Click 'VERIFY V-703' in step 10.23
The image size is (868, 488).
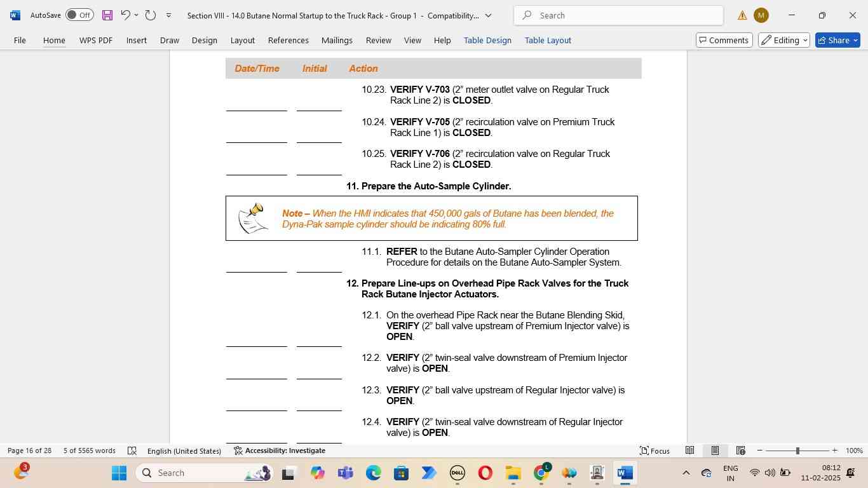[x=419, y=90]
